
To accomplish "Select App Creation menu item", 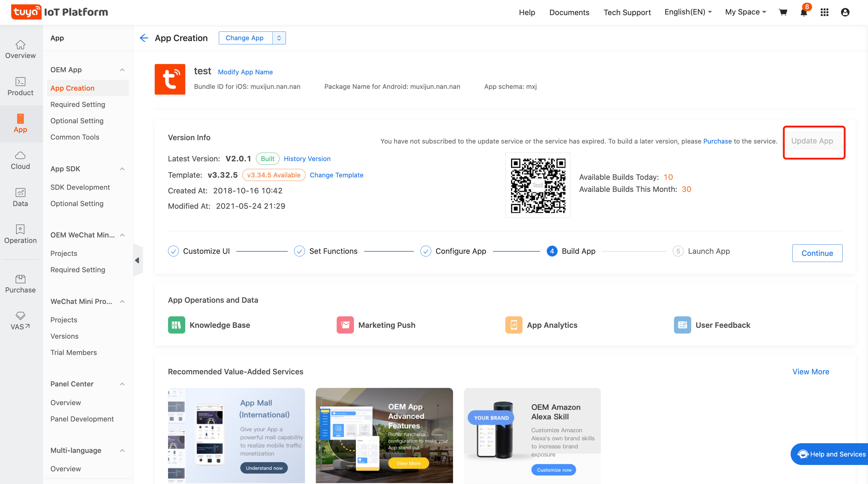I will (88, 88).
